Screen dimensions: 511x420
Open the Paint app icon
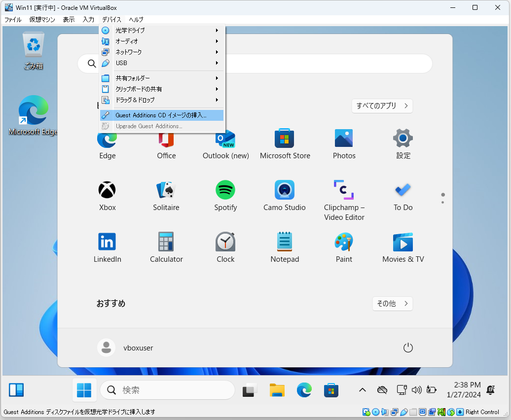344,242
